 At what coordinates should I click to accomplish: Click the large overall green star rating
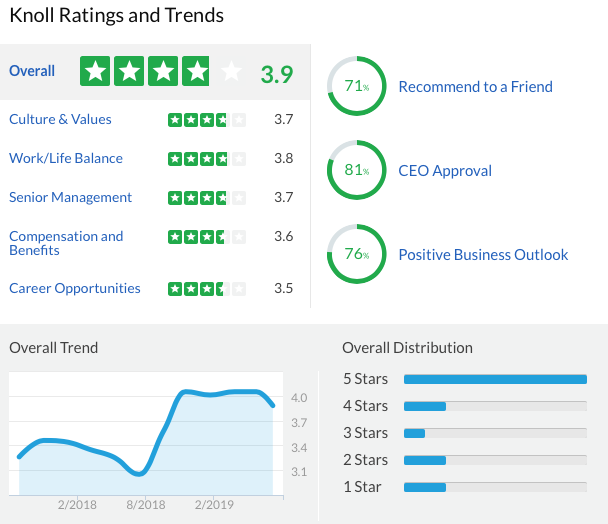point(161,71)
